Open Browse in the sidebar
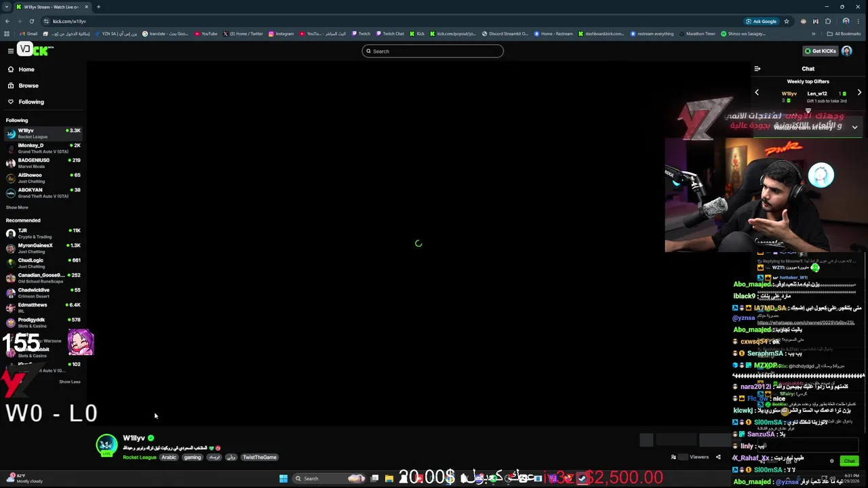 [28, 85]
